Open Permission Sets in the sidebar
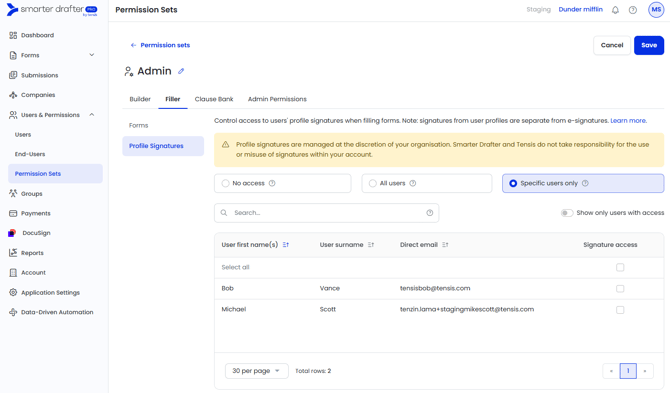670x393 pixels. click(55, 173)
